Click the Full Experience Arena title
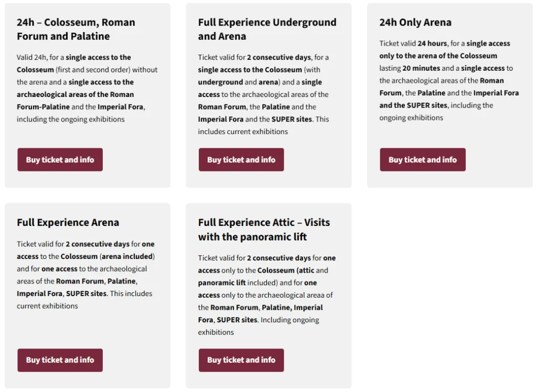Image resolution: width=537 pixels, height=392 pixels. click(68, 223)
